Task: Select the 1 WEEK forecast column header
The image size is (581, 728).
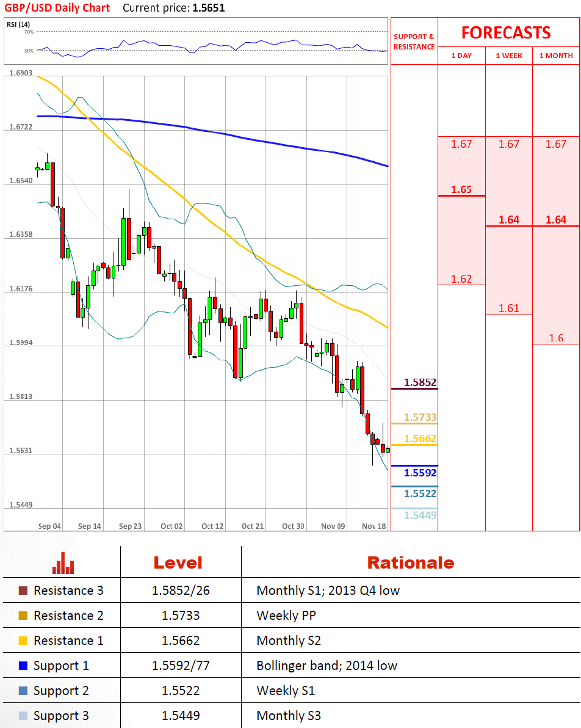Action: click(x=508, y=56)
